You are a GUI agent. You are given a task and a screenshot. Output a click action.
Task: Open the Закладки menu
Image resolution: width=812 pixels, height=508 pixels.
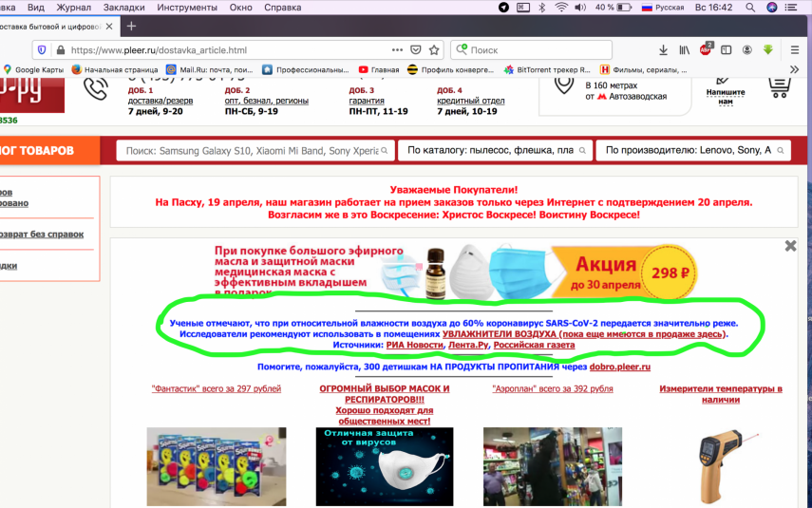tap(124, 8)
